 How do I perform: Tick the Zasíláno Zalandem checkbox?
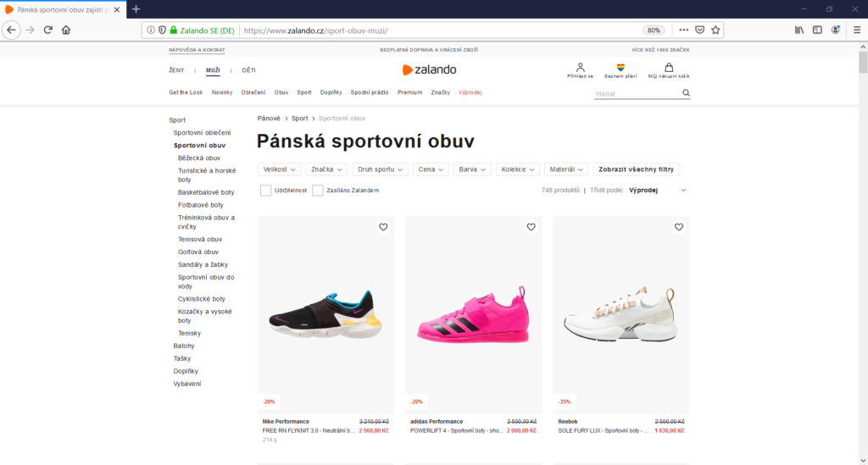point(318,191)
